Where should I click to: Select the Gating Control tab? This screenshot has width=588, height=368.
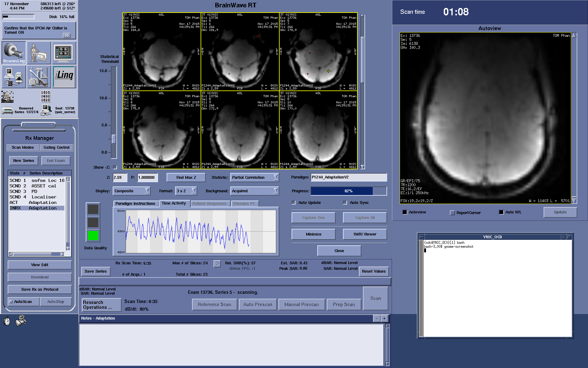pos(56,148)
